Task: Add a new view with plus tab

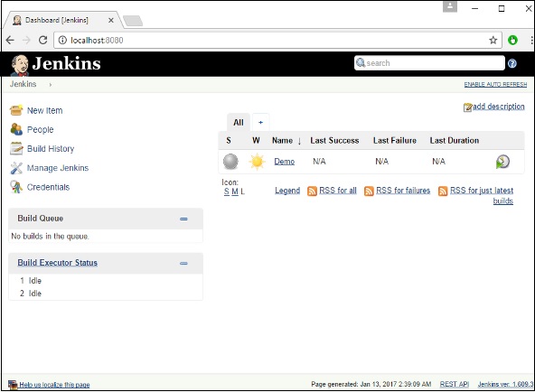Action: [260, 122]
